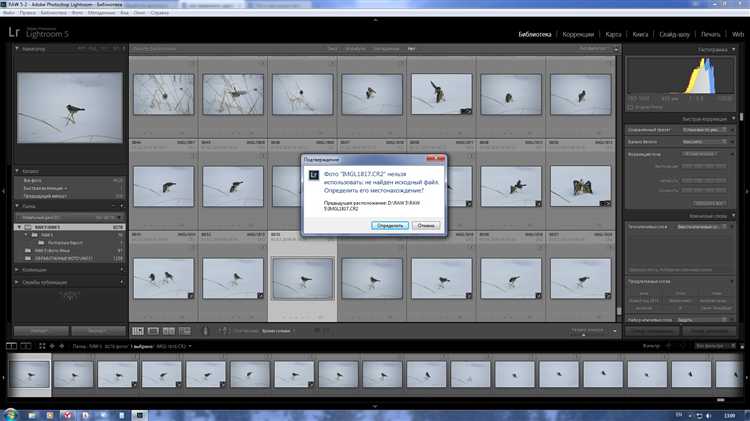Open the White Balance dropdown in Quick Develop
Image resolution: width=750 pixels, height=421 pixels.
point(705,142)
